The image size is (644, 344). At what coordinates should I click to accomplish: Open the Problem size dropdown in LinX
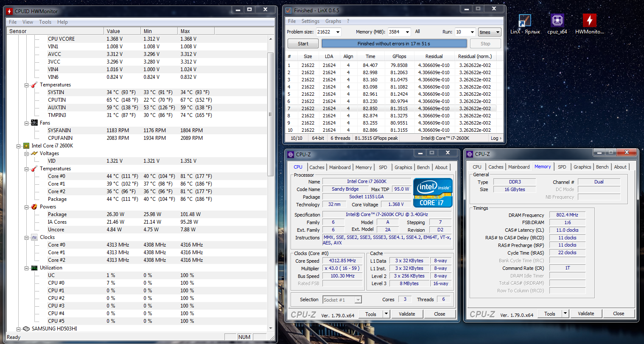(338, 32)
